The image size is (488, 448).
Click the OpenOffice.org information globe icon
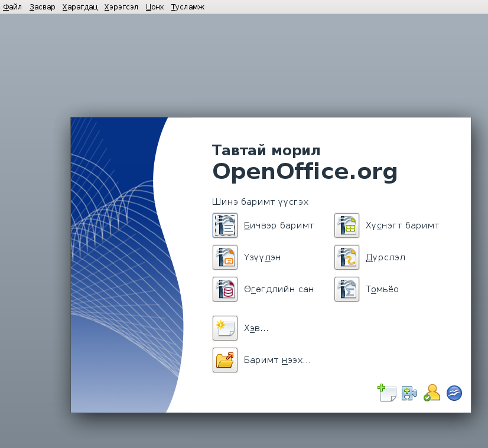[454, 393]
